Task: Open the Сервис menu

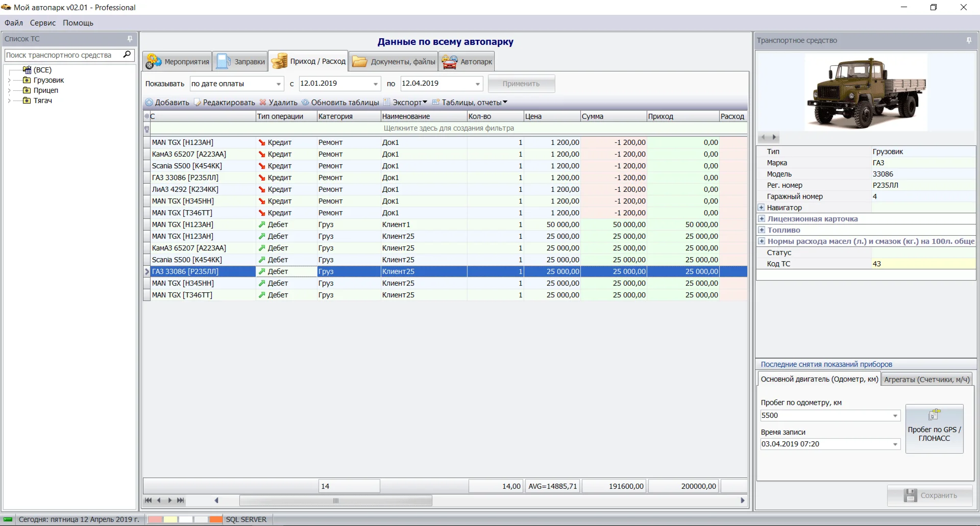Action: point(42,23)
